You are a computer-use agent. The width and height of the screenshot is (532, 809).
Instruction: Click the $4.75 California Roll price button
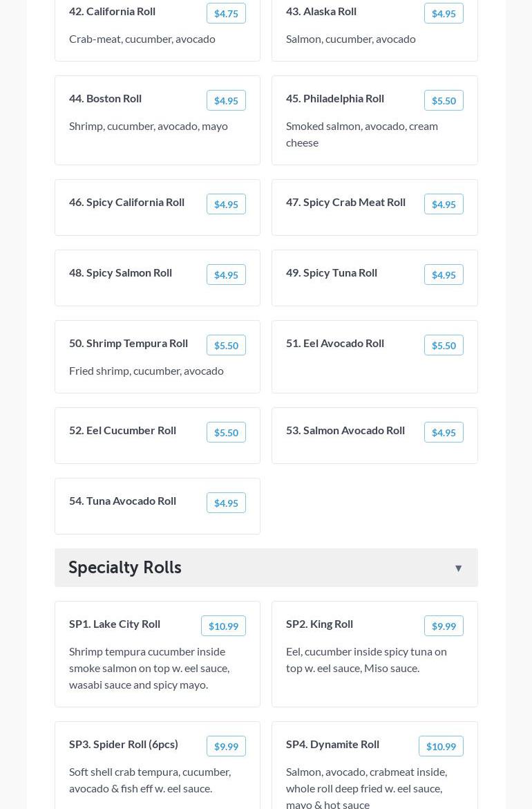(226, 14)
